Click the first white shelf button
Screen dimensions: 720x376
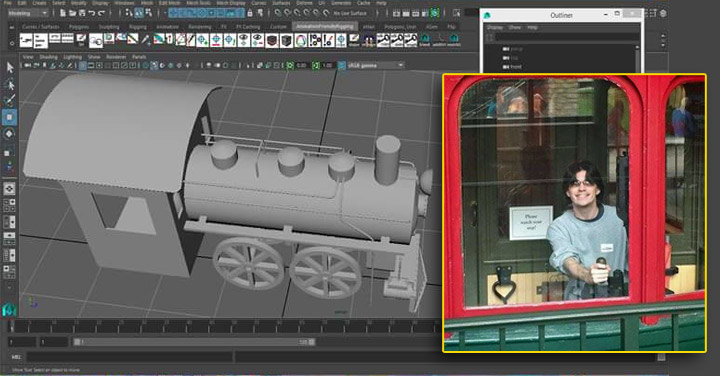pyautogui.click(x=26, y=40)
